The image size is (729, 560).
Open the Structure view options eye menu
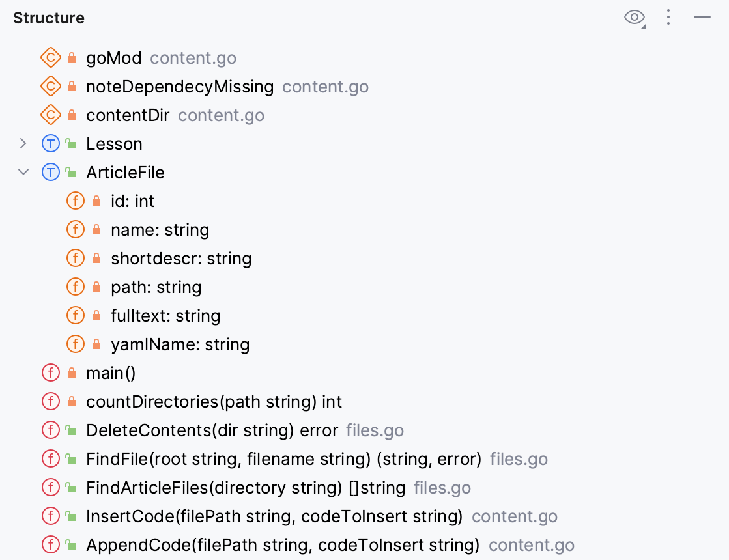[634, 18]
